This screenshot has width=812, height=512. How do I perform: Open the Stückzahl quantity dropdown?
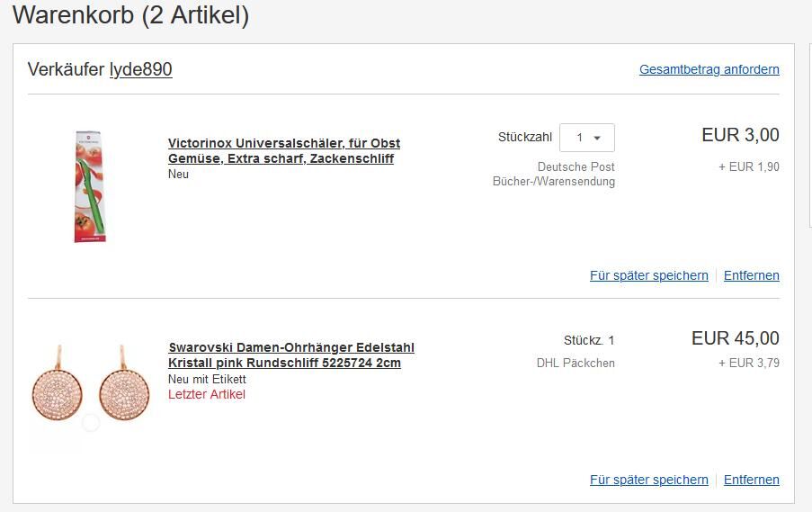coord(587,138)
